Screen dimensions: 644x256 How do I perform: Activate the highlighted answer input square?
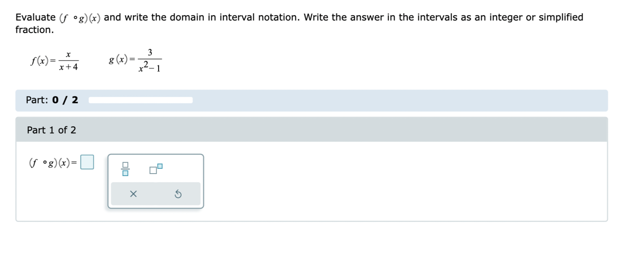87,162
